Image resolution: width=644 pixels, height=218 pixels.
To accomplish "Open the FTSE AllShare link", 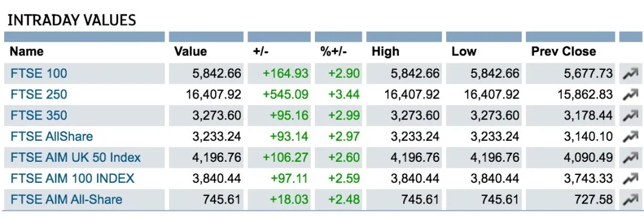I will coord(52,137).
